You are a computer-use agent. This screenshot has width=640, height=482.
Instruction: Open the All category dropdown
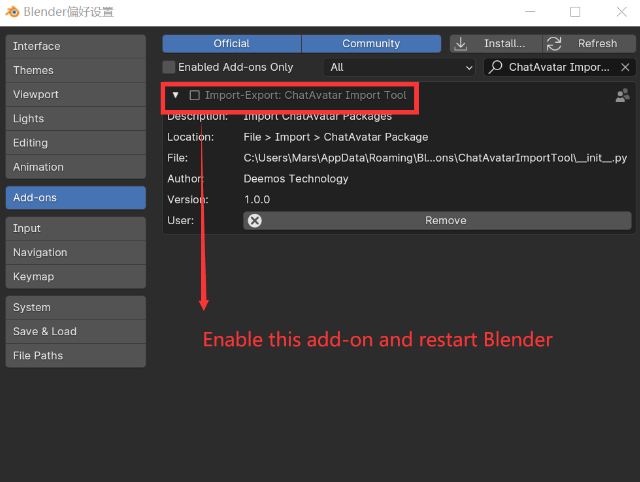coord(399,67)
